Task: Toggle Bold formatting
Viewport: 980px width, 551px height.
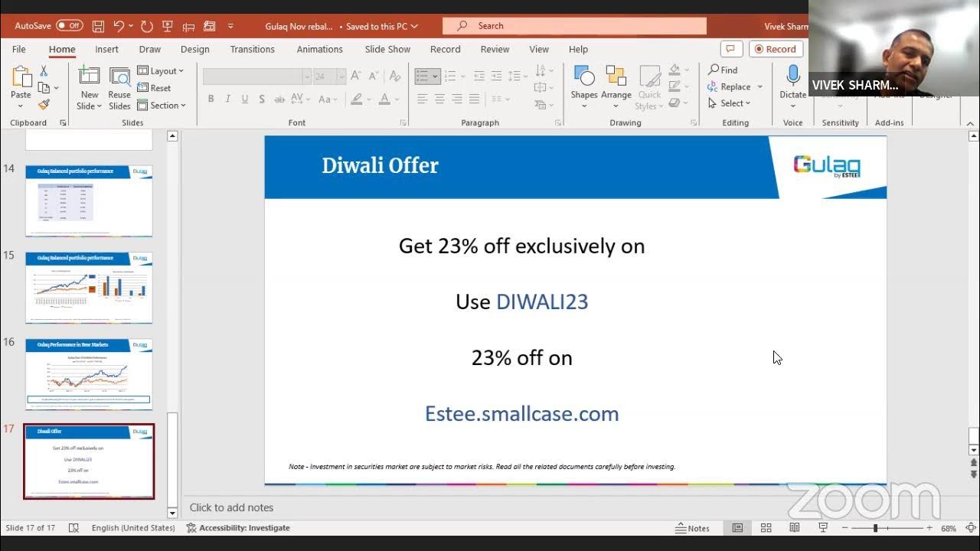Action: [x=211, y=99]
